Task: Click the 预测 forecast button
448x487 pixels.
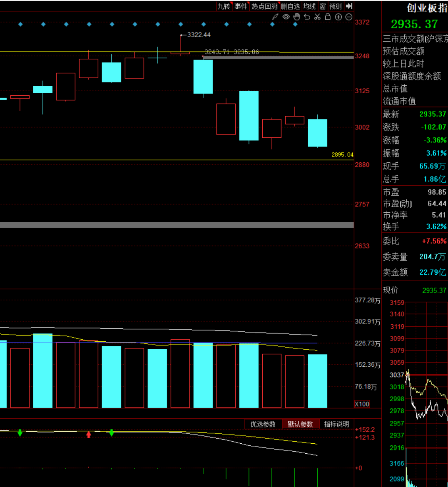Action: (x=335, y=6)
